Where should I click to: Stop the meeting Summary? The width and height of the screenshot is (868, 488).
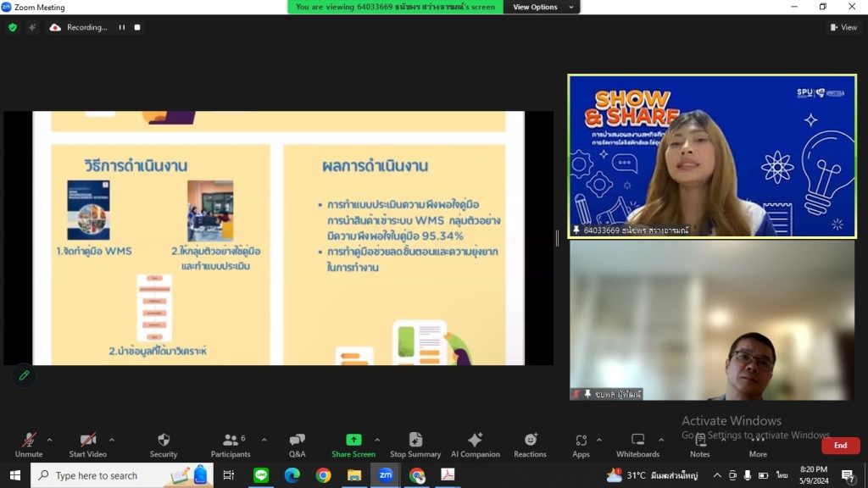pyautogui.click(x=415, y=445)
